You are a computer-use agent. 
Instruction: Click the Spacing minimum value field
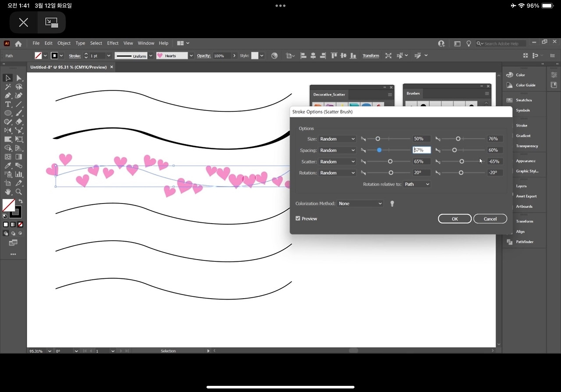click(422, 150)
